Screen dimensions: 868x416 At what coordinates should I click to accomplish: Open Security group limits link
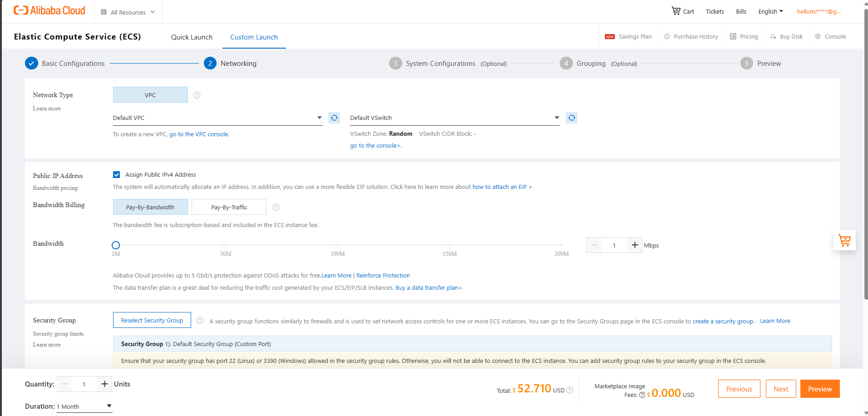click(x=58, y=334)
